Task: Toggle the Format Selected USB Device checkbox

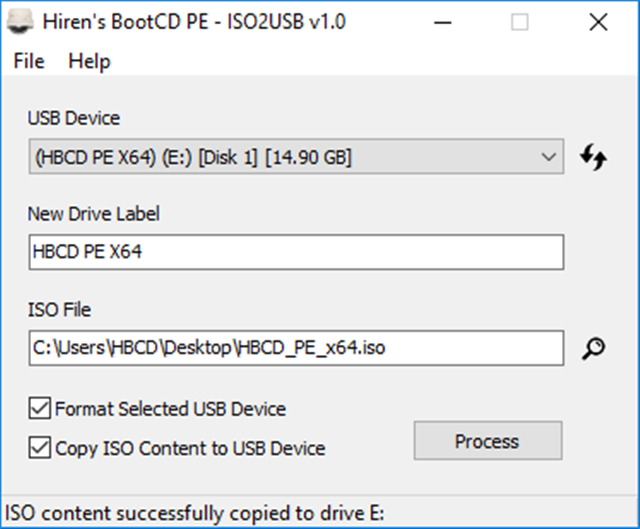Action: tap(40, 408)
